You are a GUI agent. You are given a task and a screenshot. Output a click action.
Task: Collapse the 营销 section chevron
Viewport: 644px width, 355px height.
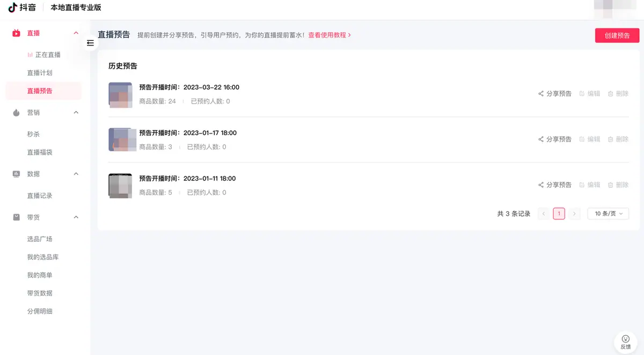pos(76,113)
